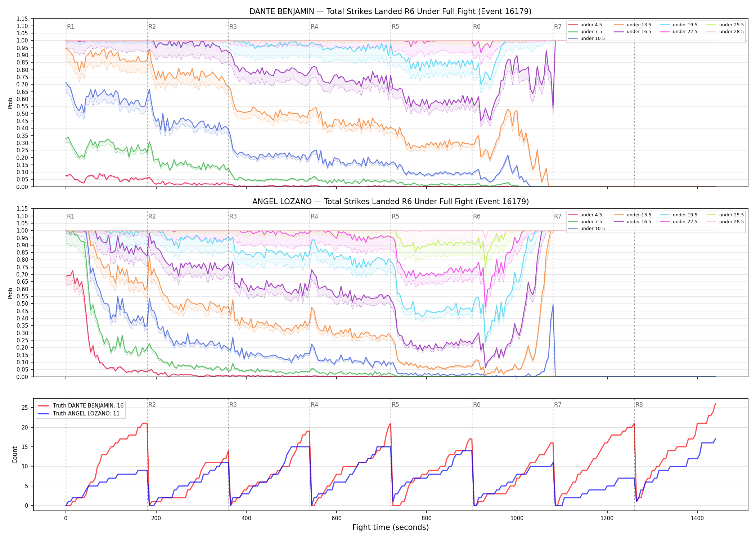This screenshot has width=756, height=540.
Task: Click 'Truth DANTE BENJAMIN: 16' legend entry
Action: [x=81, y=406]
